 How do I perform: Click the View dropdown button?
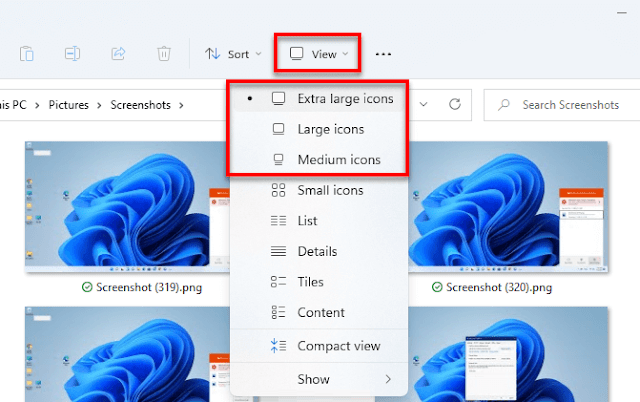coord(318,54)
